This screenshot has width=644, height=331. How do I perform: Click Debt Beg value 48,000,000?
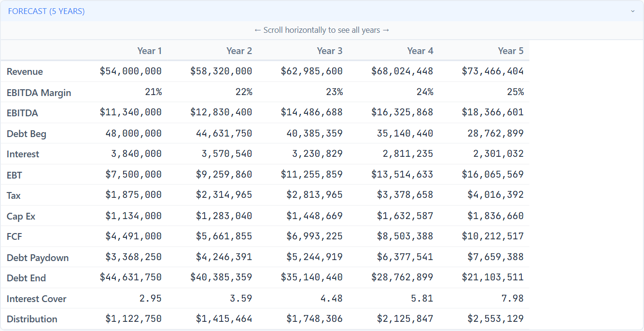tap(134, 133)
